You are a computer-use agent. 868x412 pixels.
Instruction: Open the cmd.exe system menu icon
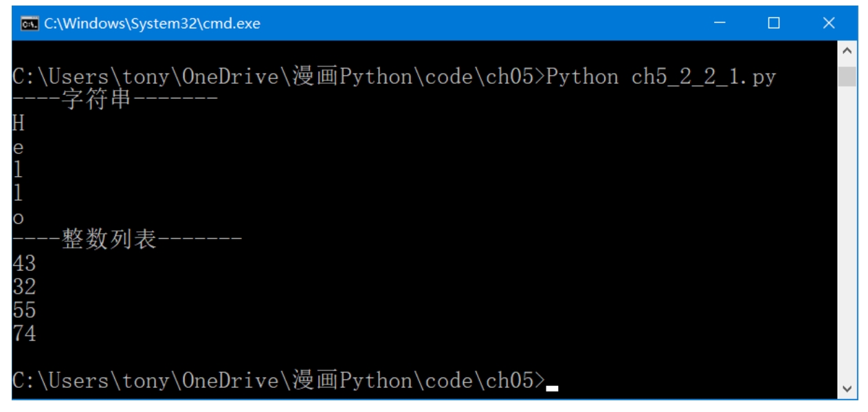(29, 23)
